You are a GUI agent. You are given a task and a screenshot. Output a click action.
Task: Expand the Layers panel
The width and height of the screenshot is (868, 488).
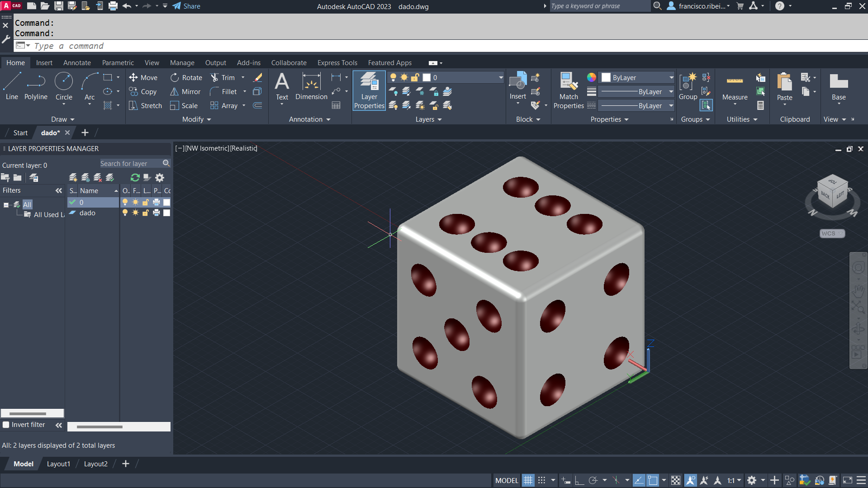click(428, 119)
